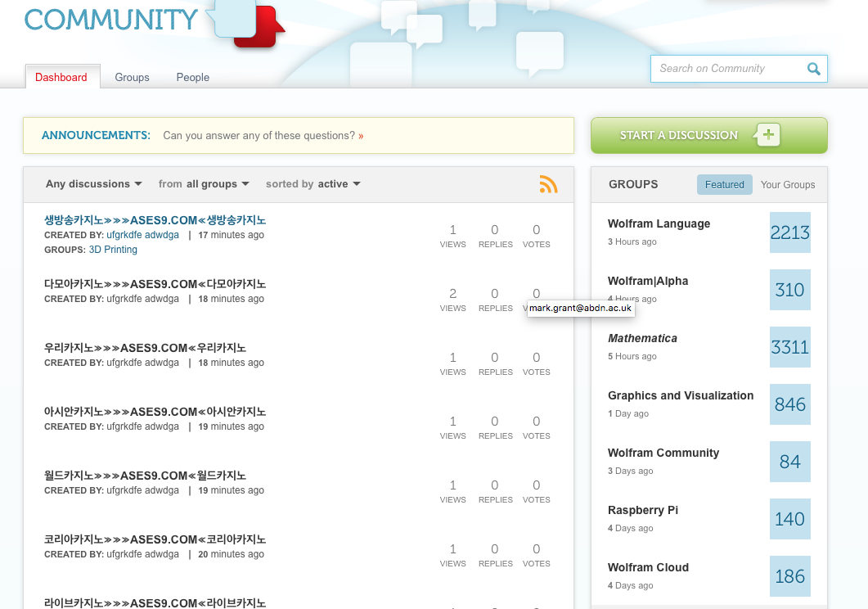
Task: Click the 186 count for Wolfram Cloud
Action: [790, 576]
